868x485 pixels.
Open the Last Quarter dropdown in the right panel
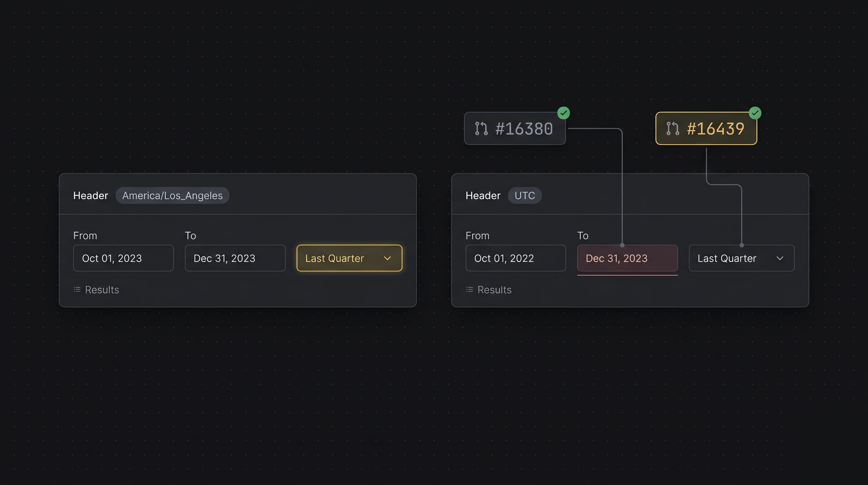pos(741,258)
